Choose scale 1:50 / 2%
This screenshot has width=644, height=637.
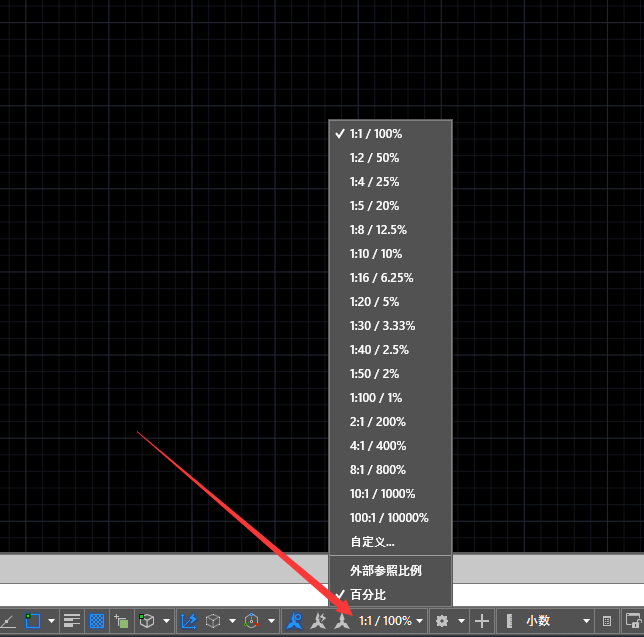[x=390, y=374]
